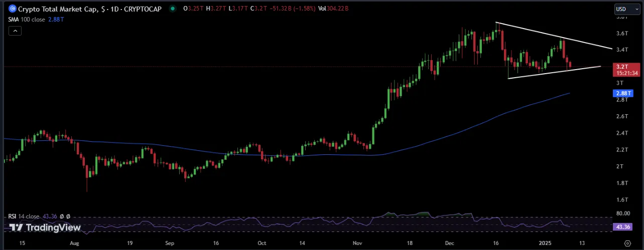Click the 2T price scale label

point(620,166)
